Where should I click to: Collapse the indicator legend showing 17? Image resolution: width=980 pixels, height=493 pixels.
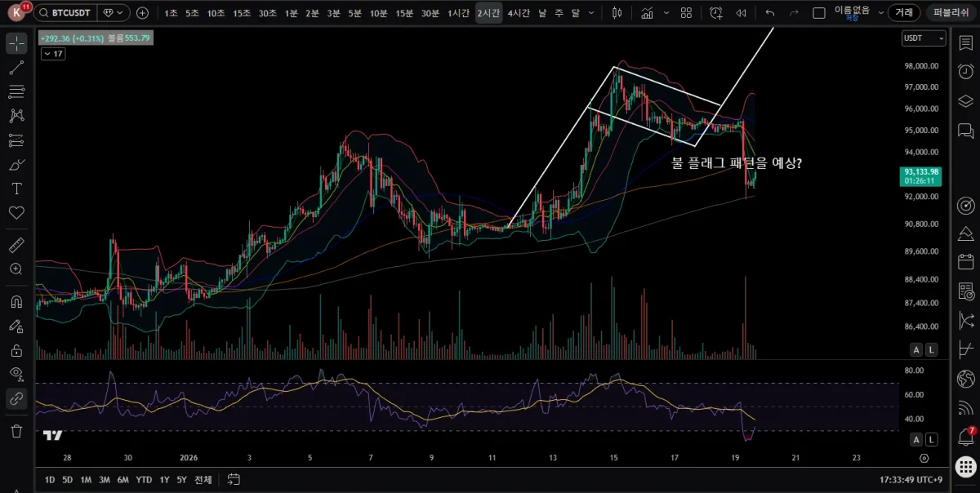(x=52, y=53)
